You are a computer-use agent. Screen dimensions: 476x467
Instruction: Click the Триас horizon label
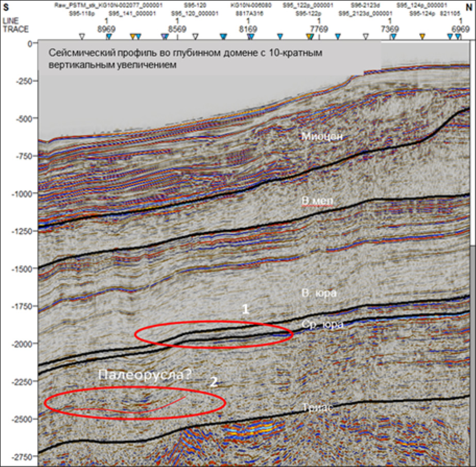click(318, 407)
